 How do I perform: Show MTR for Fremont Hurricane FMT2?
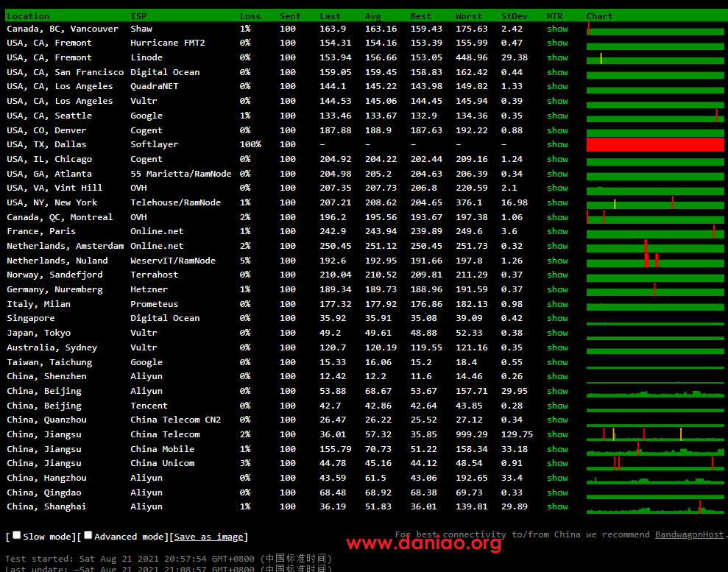[557, 43]
